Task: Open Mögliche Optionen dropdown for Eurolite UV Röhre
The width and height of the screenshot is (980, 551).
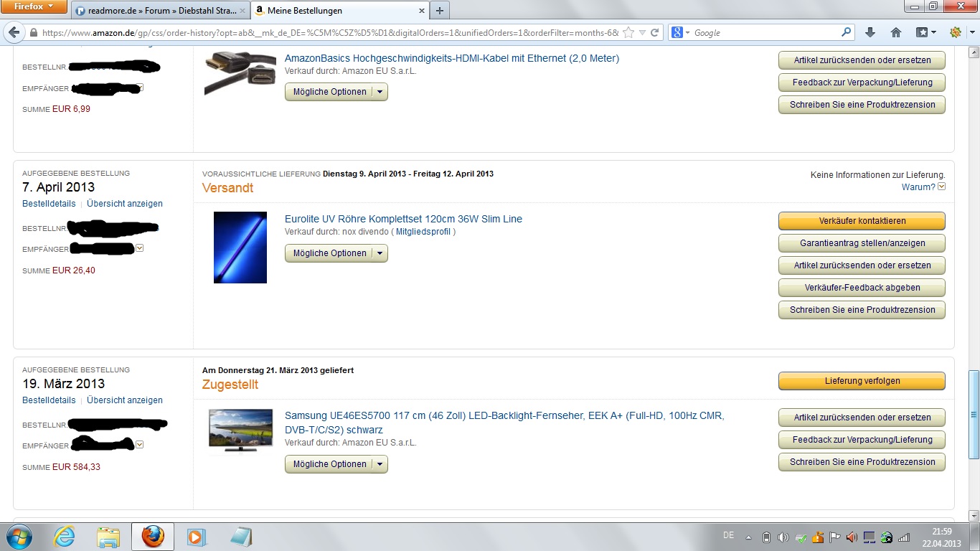Action: coord(336,253)
